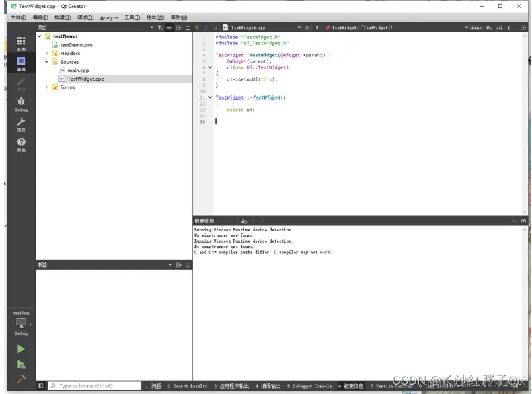Viewport: 532px width, 394px height.
Task: Open the 编辑(E) menu
Action: tap(40, 17)
